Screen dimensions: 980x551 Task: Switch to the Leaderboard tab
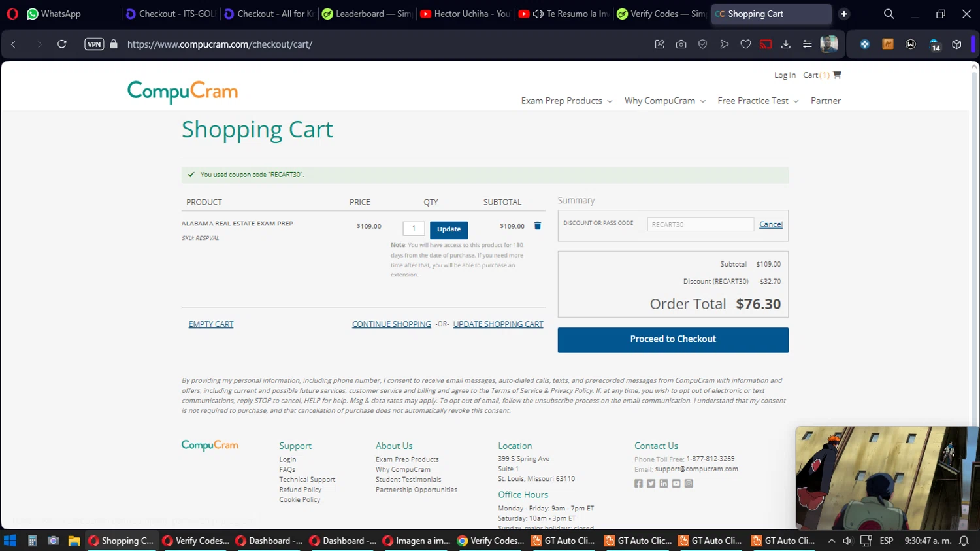(367, 14)
